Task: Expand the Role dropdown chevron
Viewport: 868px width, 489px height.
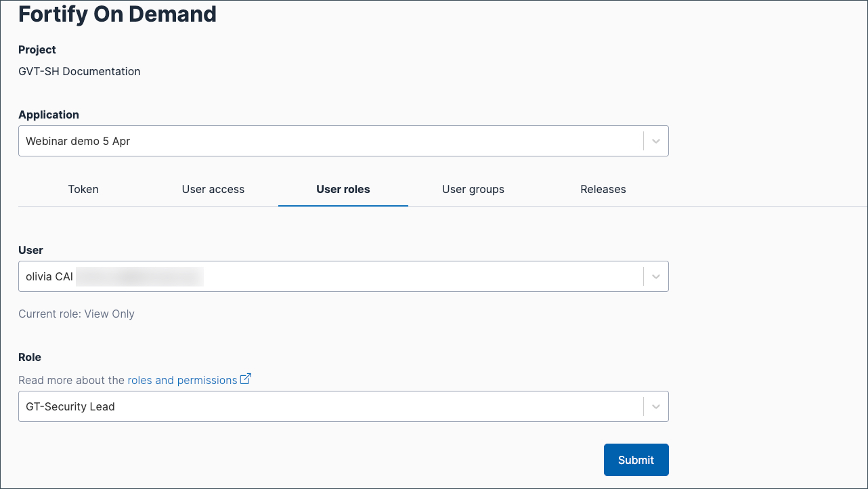Action: (x=655, y=406)
